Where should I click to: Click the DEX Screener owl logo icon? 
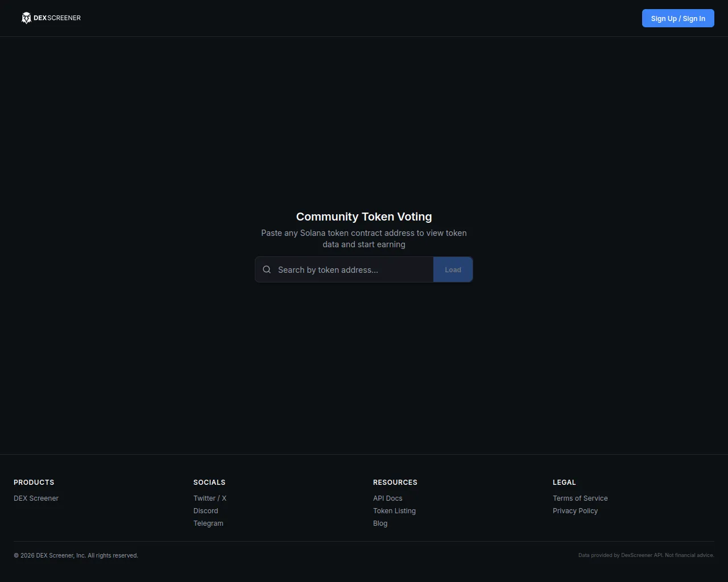click(26, 18)
